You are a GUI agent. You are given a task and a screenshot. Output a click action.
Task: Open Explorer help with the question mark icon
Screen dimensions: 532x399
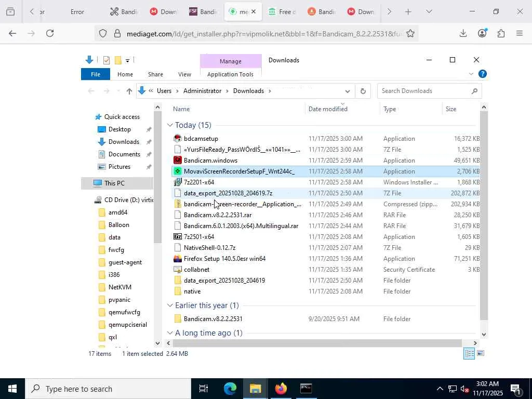click(482, 74)
